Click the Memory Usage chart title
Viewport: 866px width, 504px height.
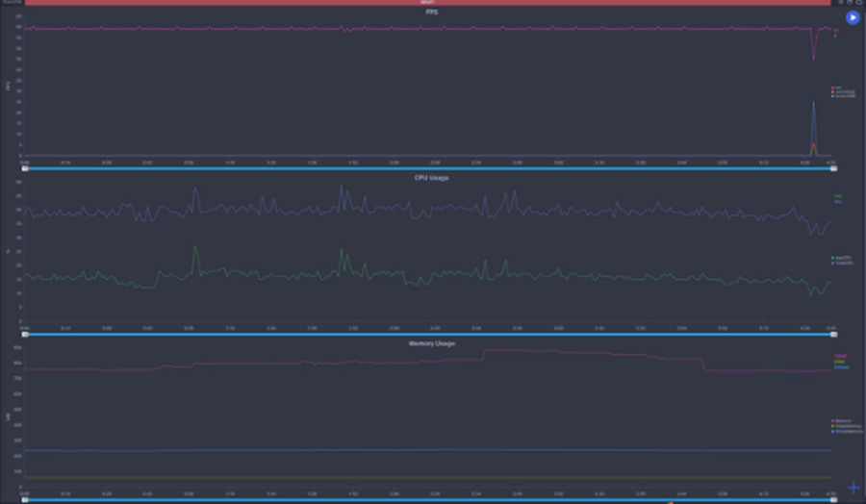(431, 343)
